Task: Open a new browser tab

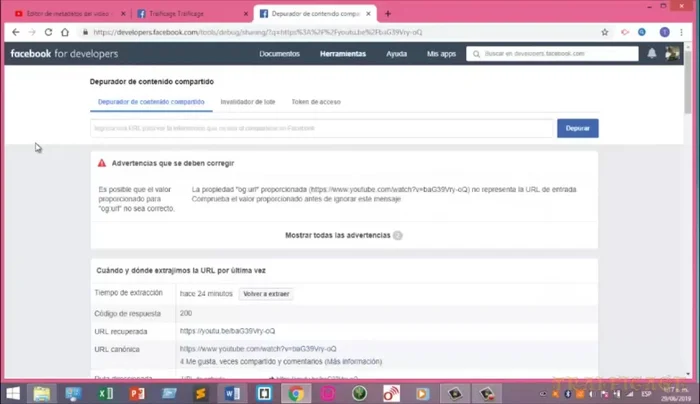Action: click(x=388, y=13)
